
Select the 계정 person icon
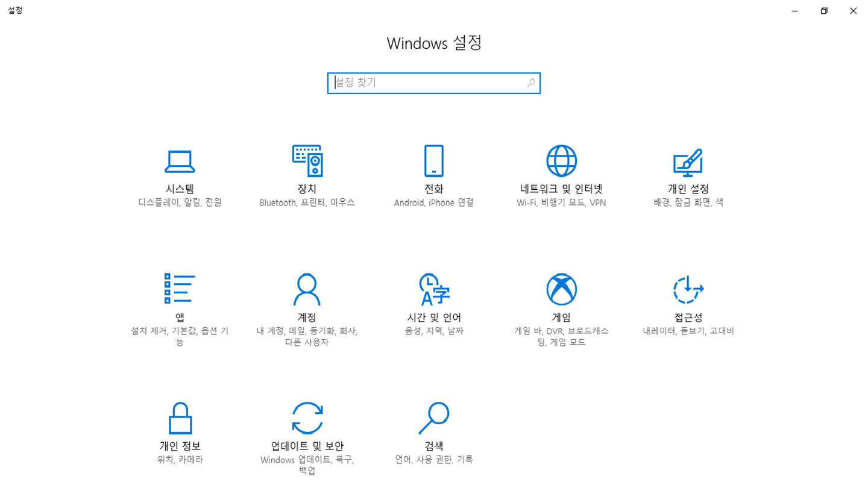pos(307,289)
